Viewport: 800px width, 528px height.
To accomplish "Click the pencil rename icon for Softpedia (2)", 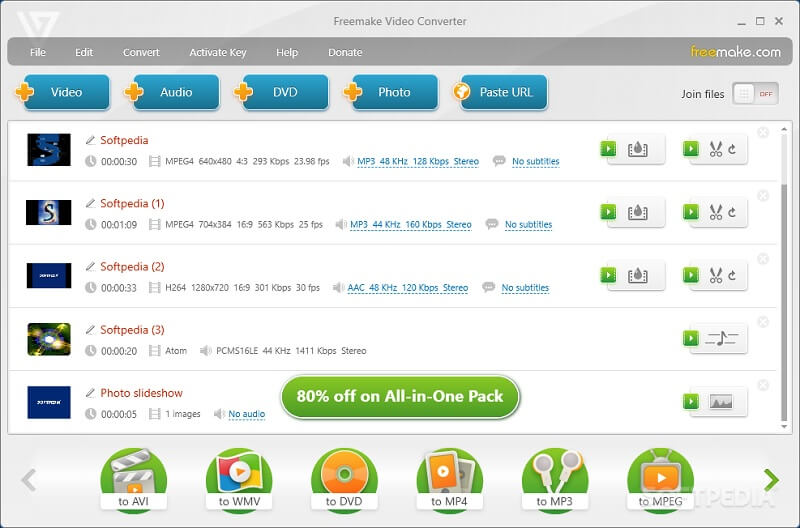I will click(91, 267).
